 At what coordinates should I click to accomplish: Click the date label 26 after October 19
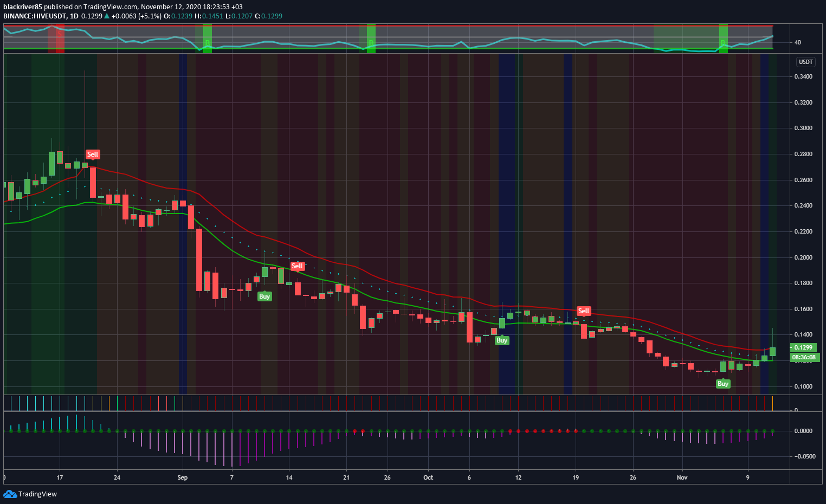(633, 477)
